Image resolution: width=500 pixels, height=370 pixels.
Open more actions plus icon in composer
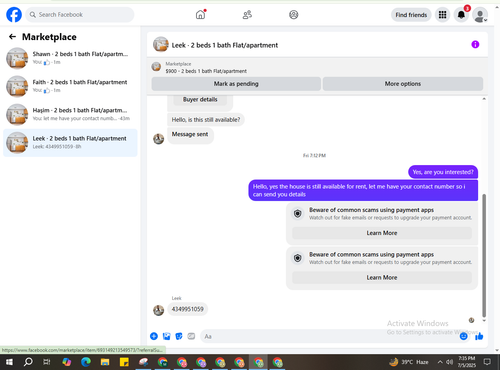click(x=154, y=336)
